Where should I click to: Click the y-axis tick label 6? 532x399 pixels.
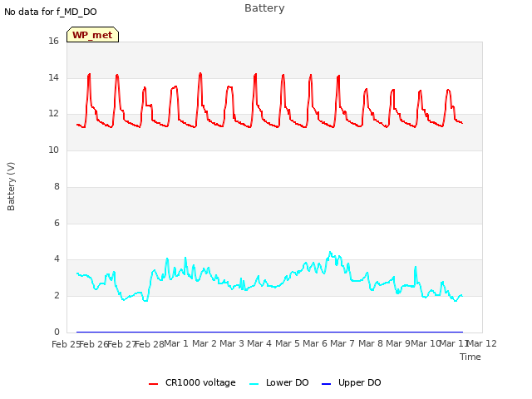click(57, 224)
